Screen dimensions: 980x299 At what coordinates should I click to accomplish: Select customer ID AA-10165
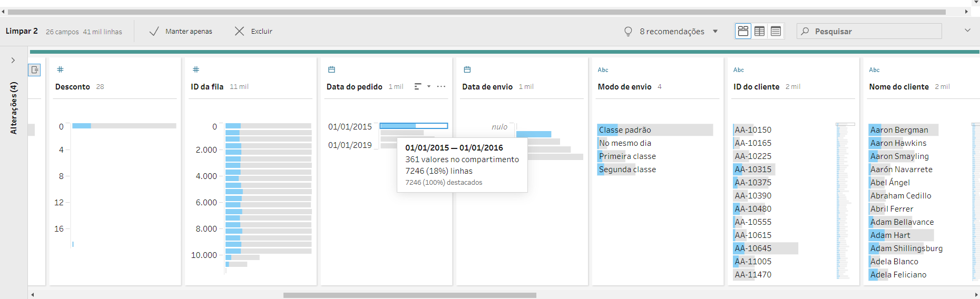[x=753, y=143]
